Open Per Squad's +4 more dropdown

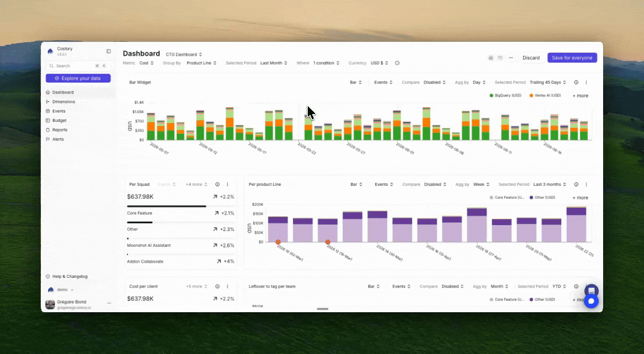coord(196,184)
